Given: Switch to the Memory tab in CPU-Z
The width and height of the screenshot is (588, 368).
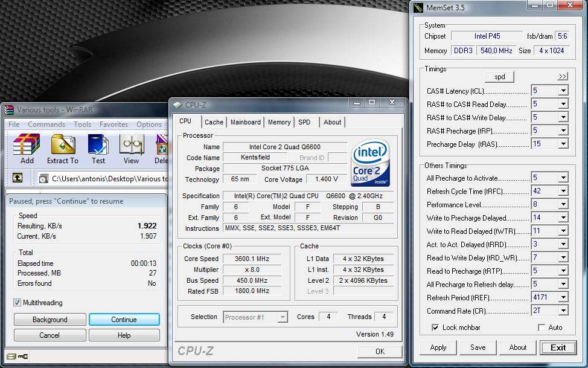Looking at the screenshot, I should click(280, 122).
